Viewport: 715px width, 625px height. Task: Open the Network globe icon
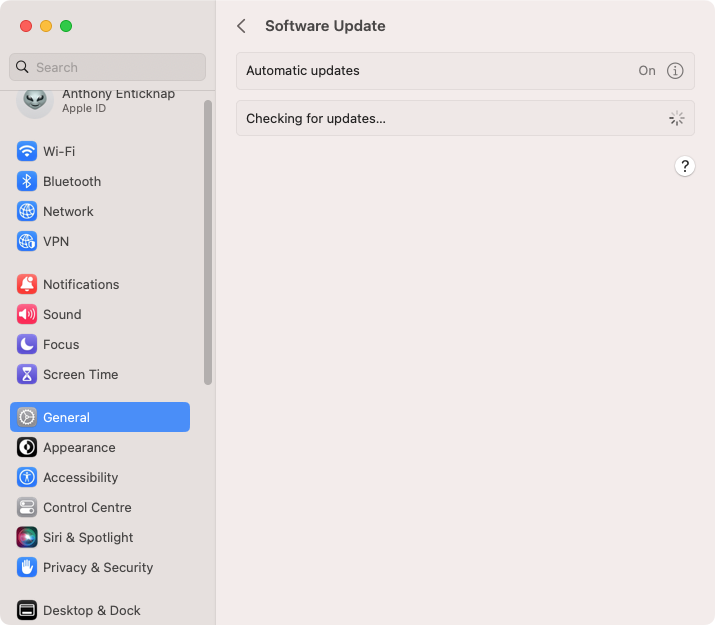coord(27,212)
